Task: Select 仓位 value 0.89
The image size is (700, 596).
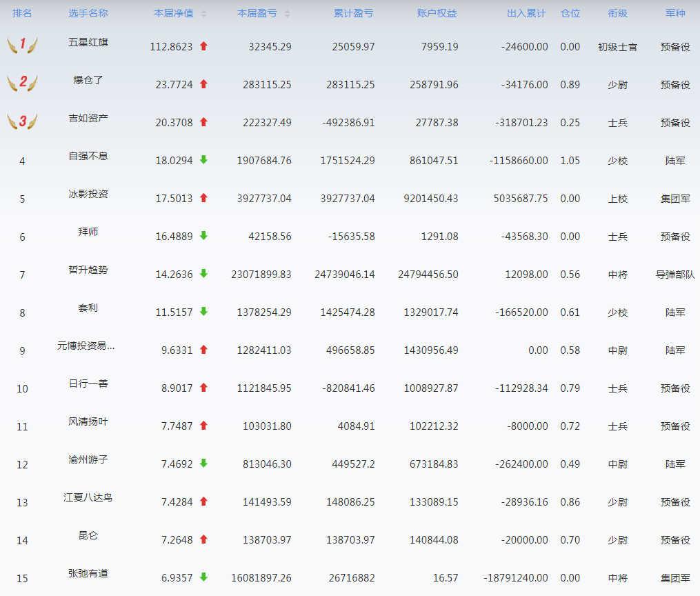Action: point(570,85)
